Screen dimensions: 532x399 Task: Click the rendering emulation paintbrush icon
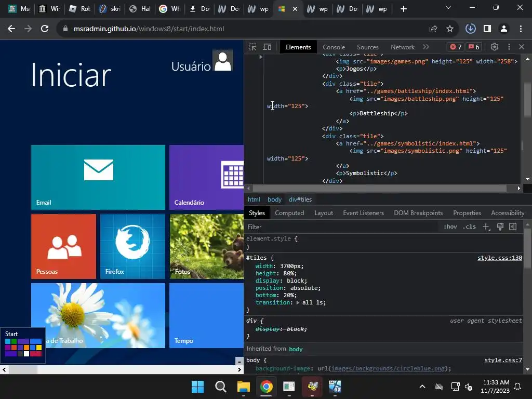pos(500,227)
